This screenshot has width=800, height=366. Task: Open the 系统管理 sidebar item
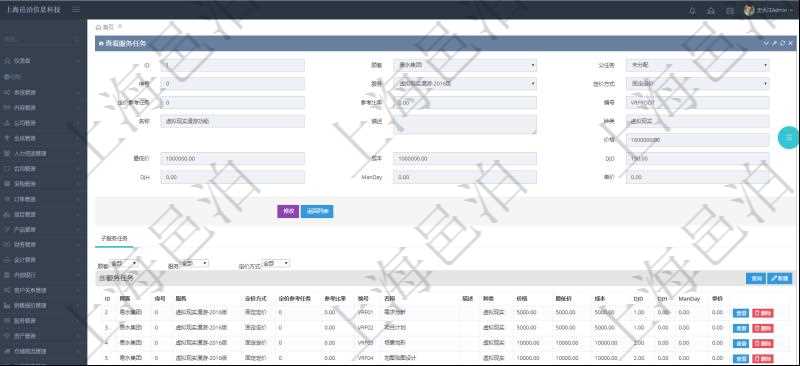click(x=43, y=92)
